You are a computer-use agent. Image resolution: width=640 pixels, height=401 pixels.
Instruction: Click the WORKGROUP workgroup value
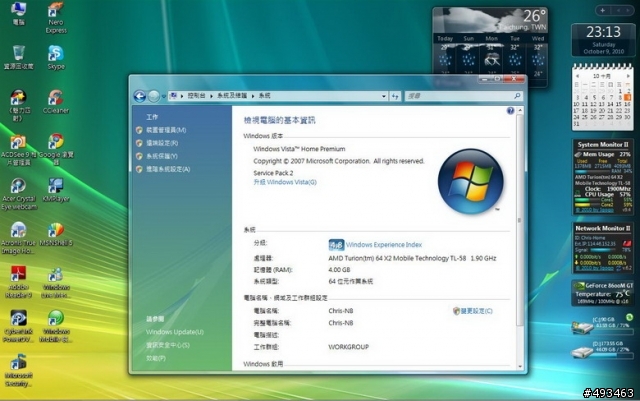(349, 347)
